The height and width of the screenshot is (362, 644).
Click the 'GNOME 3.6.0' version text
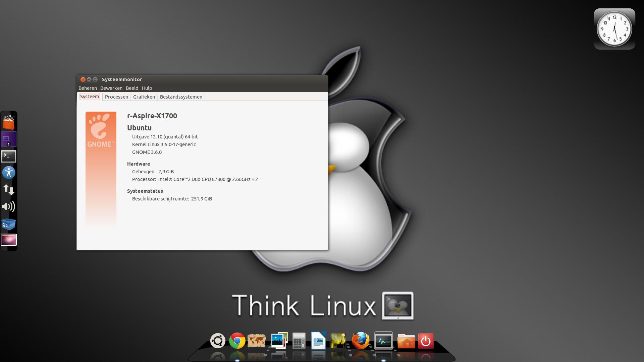[147, 152]
